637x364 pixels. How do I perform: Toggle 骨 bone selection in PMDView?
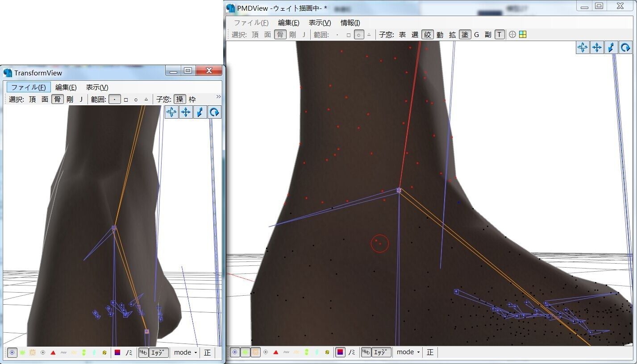point(280,34)
